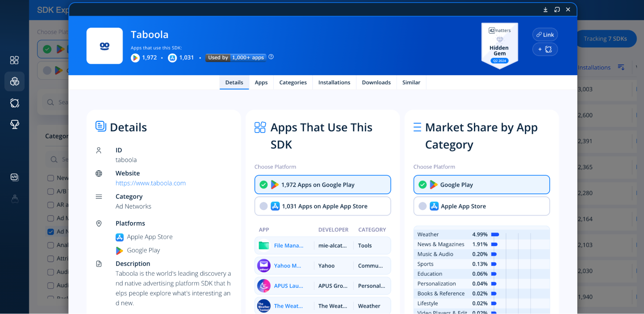Open the dashboard grid icon in left sidebar

(x=14, y=60)
